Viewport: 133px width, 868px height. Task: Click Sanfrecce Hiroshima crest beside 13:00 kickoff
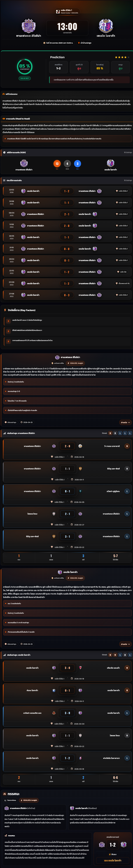point(29,26)
